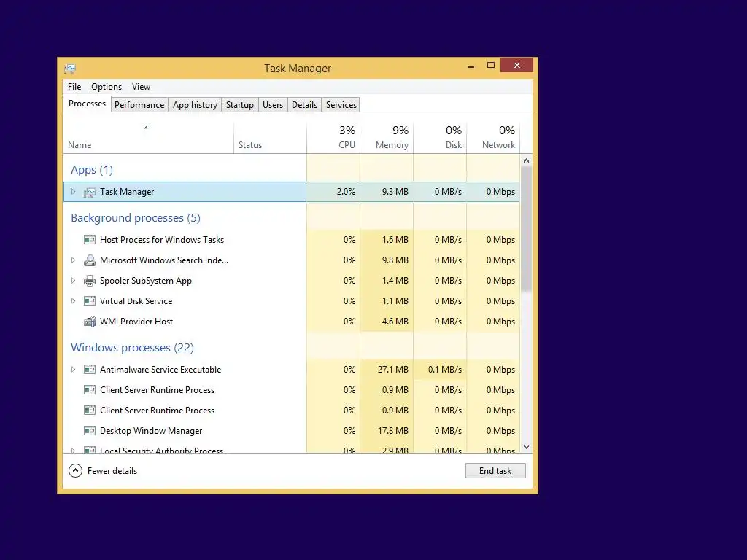Click the Task Manager title bar icon
This screenshot has width=747, height=560.
click(70, 69)
